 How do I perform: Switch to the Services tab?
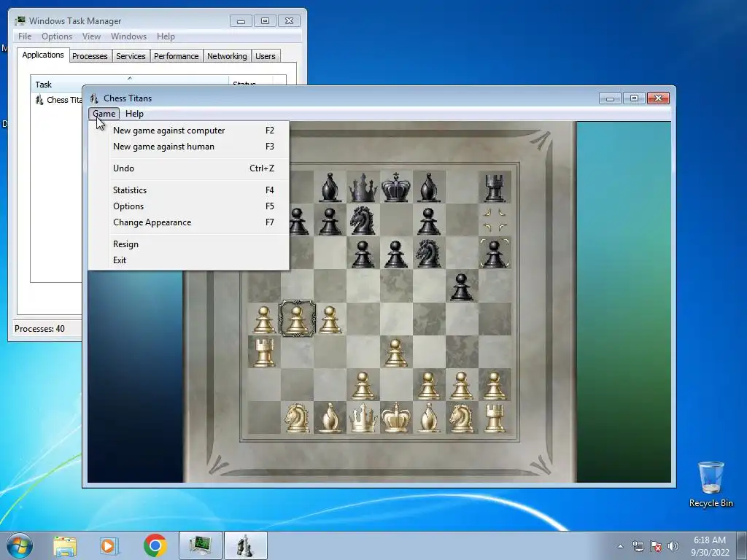[131, 56]
